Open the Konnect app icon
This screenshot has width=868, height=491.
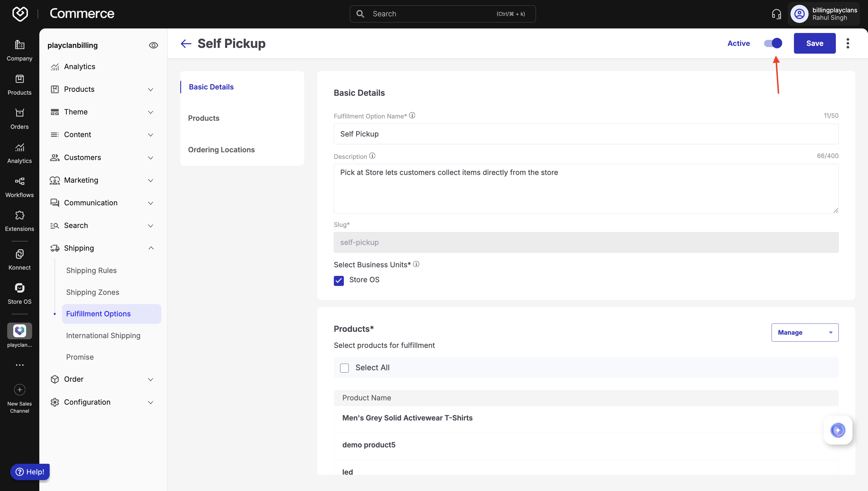(19, 254)
